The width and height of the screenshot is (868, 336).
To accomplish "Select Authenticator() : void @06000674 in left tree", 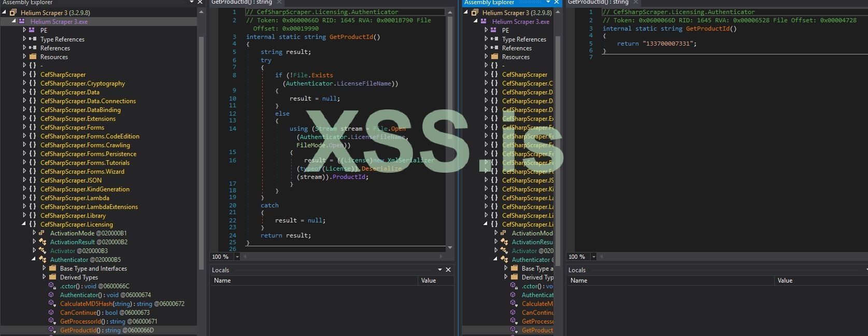I will pos(105,295).
